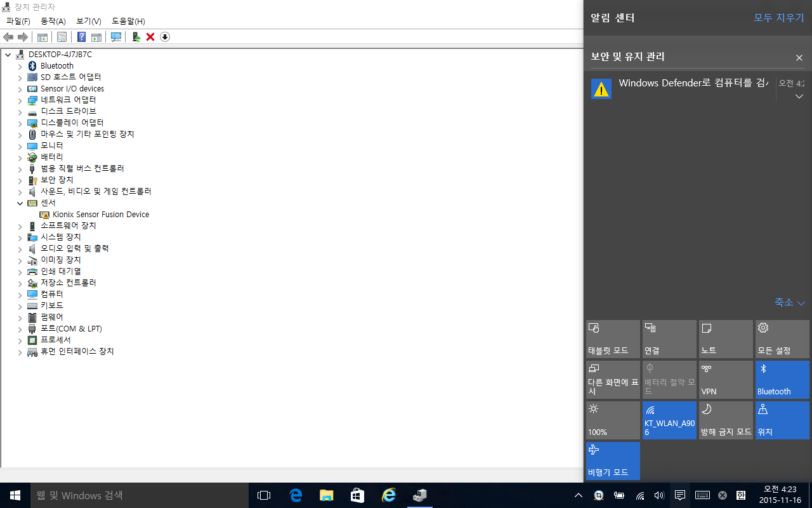Viewport: 812px width, 508px height.
Task: Click the Device Manager taskbar icon
Action: 419,495
